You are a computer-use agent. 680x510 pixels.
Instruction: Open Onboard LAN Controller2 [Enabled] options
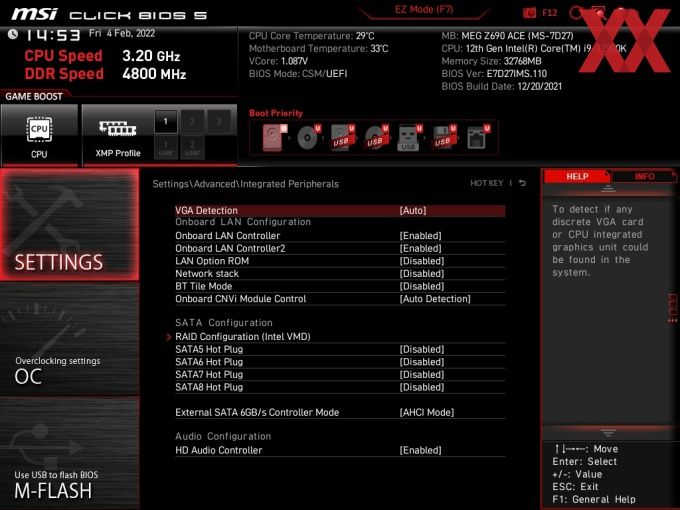420,248
